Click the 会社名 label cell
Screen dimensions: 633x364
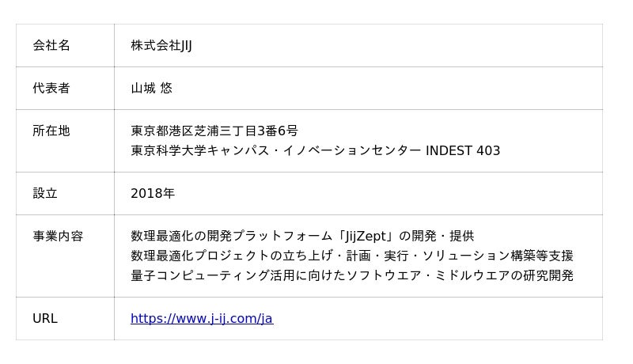(x=66, y=46)
